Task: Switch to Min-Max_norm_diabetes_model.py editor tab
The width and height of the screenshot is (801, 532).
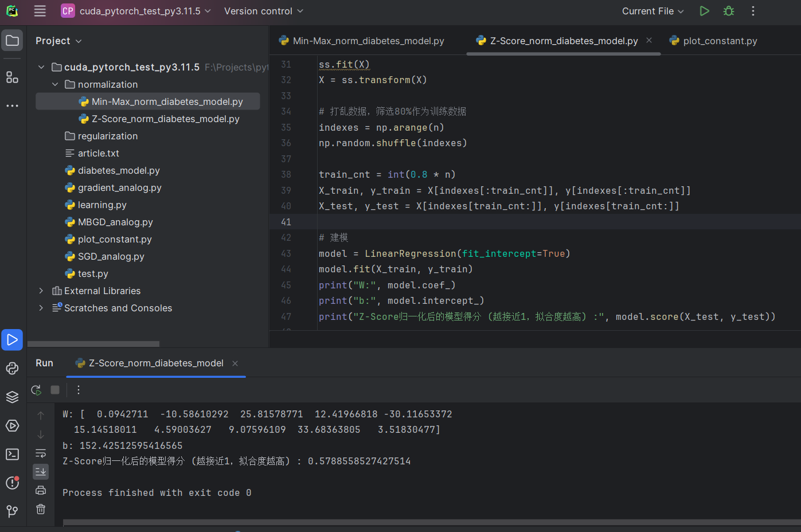Action: click(362, 41)
